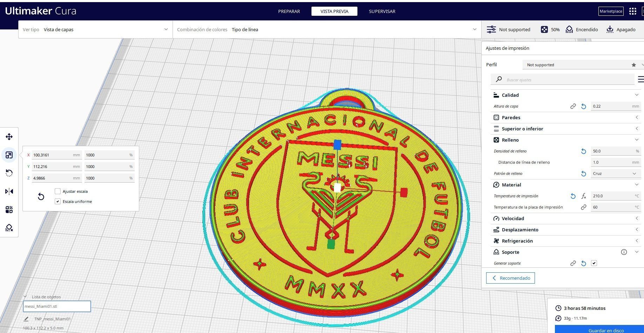
Task: Click the Recomendado button
Action: tap(510, 278)
